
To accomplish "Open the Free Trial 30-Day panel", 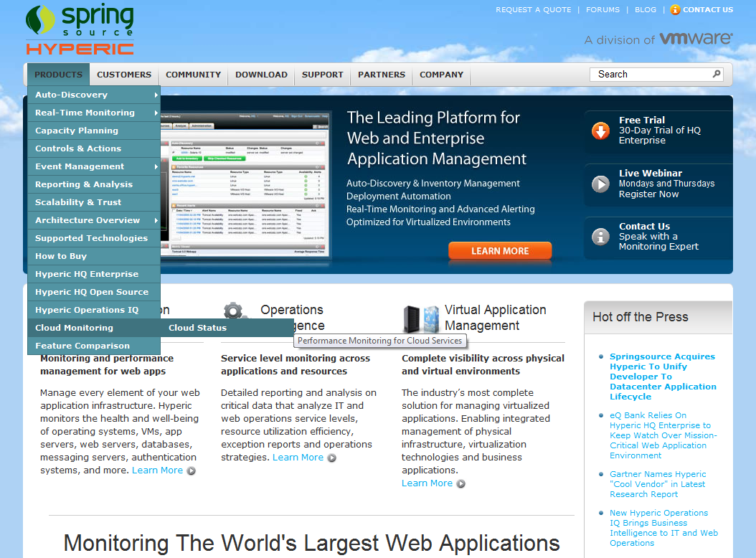I will 658,131.
